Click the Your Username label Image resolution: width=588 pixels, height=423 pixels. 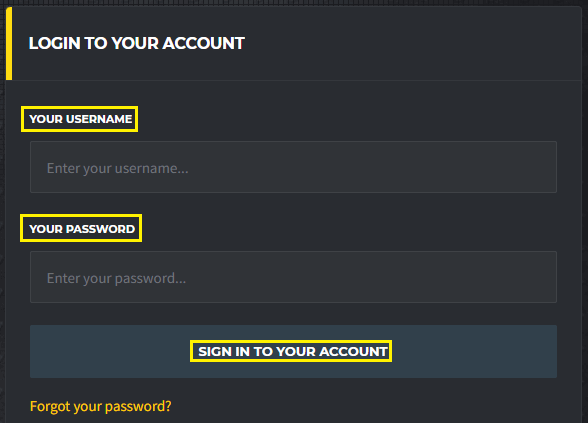tap(80, 119)
